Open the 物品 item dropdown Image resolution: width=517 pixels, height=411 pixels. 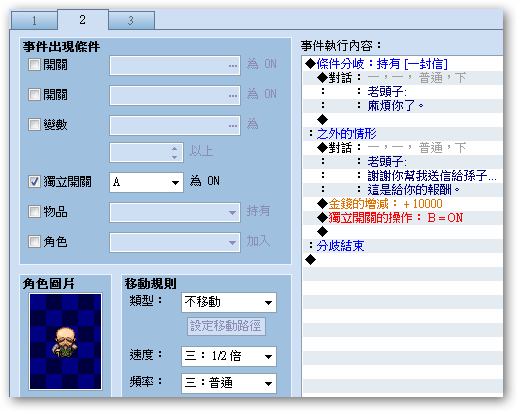click(175, 212)
